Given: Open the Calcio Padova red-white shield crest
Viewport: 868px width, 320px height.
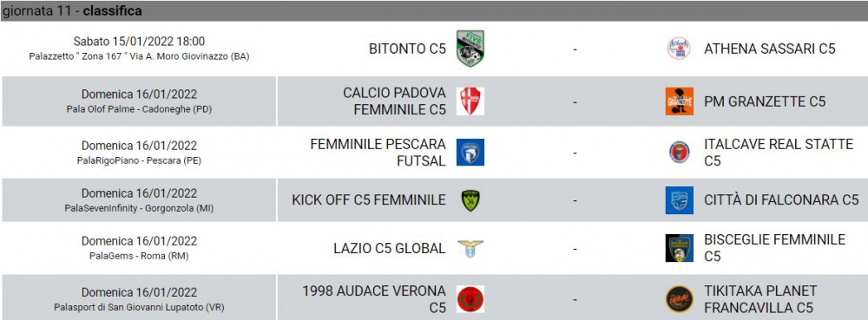Looking at the screenshot, I should point(470,101).
